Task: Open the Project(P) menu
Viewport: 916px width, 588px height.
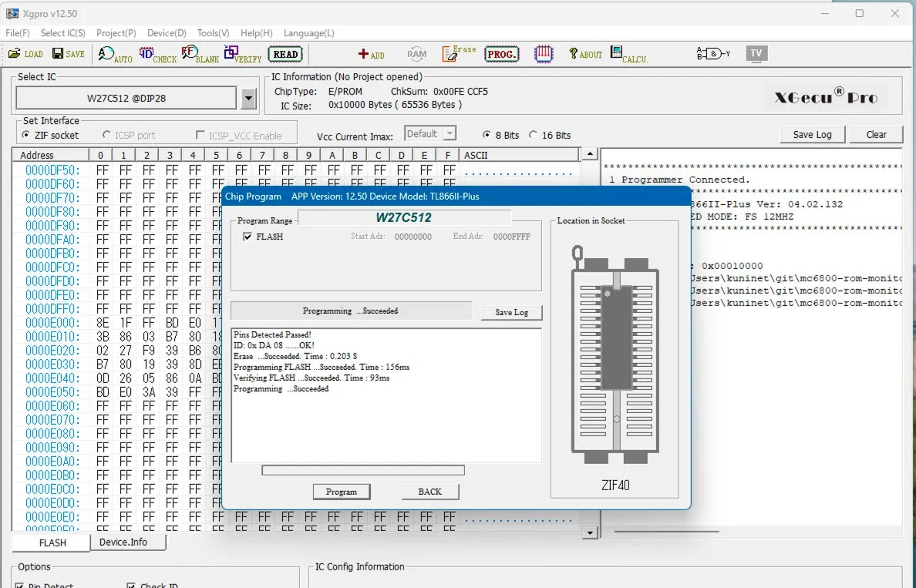Action: click(x=116, y=33)
